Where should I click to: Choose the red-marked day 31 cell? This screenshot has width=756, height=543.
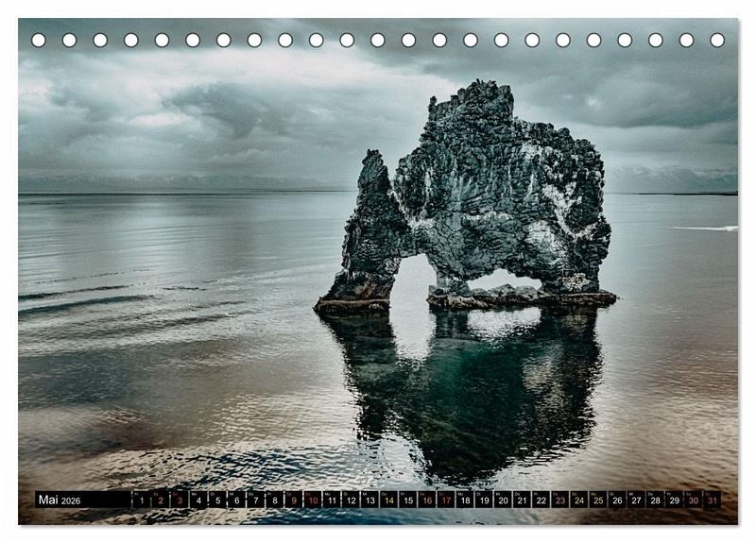[x=713, y=500]
